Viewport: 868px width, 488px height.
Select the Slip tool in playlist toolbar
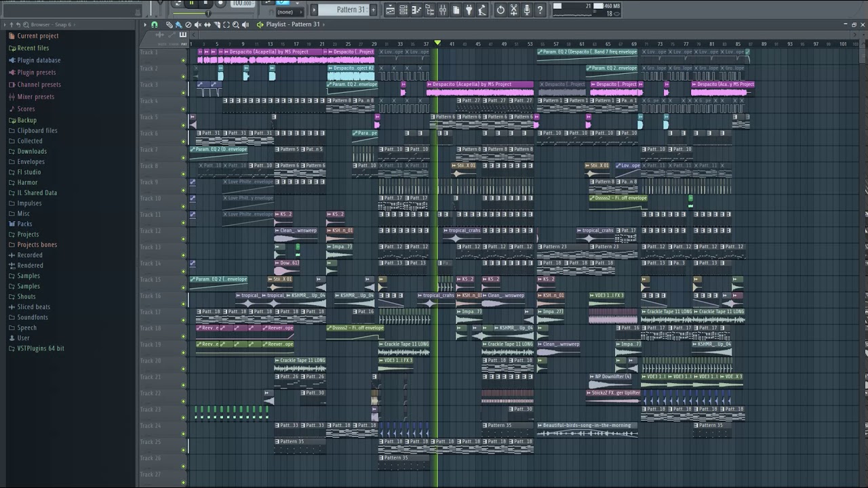click(x=208, y=24)
